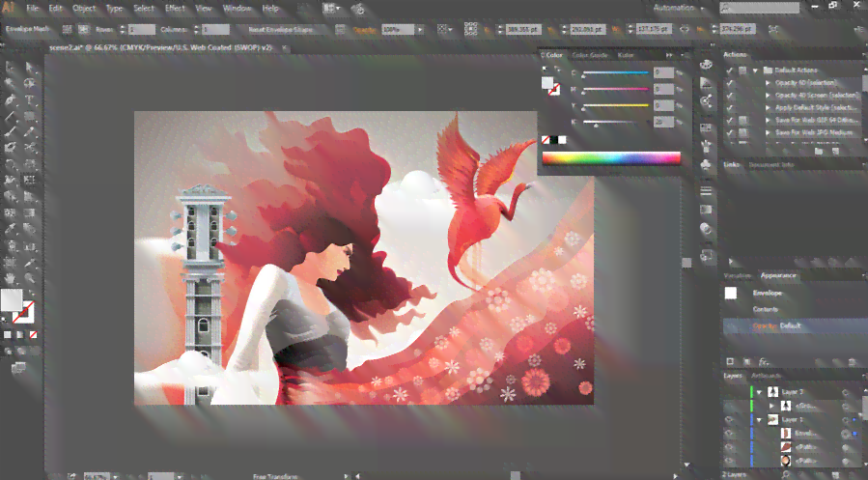
Task: Click the cyan C slider in Color panel
Action: pyautogui.click(x=615, y=72)
